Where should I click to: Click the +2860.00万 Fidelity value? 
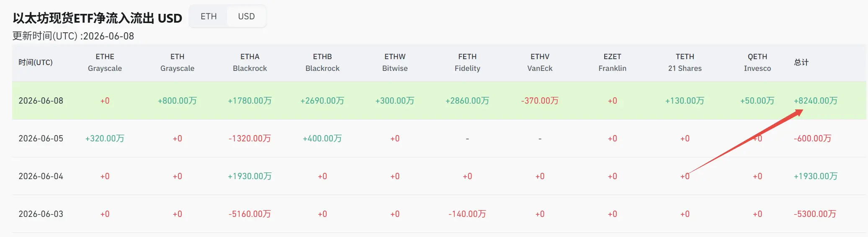click(467, 101)
